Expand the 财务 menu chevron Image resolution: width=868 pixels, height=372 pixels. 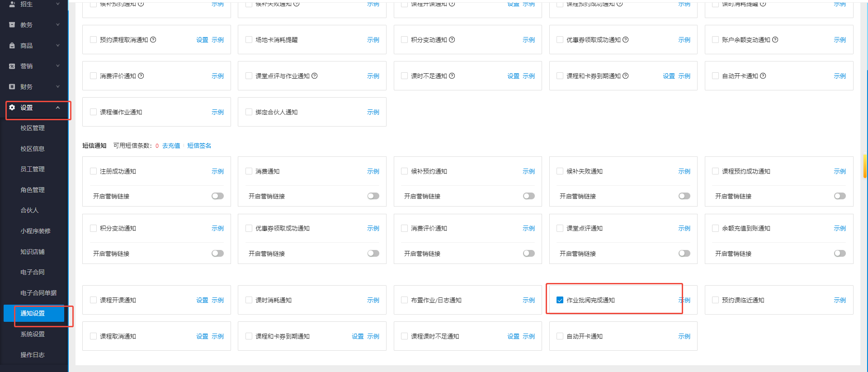(x=58, y=86)
